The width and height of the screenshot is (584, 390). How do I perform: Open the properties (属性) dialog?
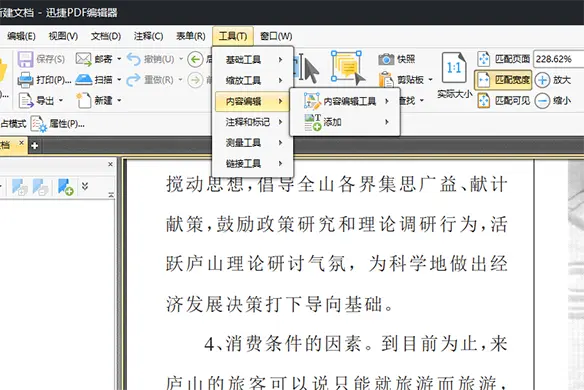coord(58,124)
